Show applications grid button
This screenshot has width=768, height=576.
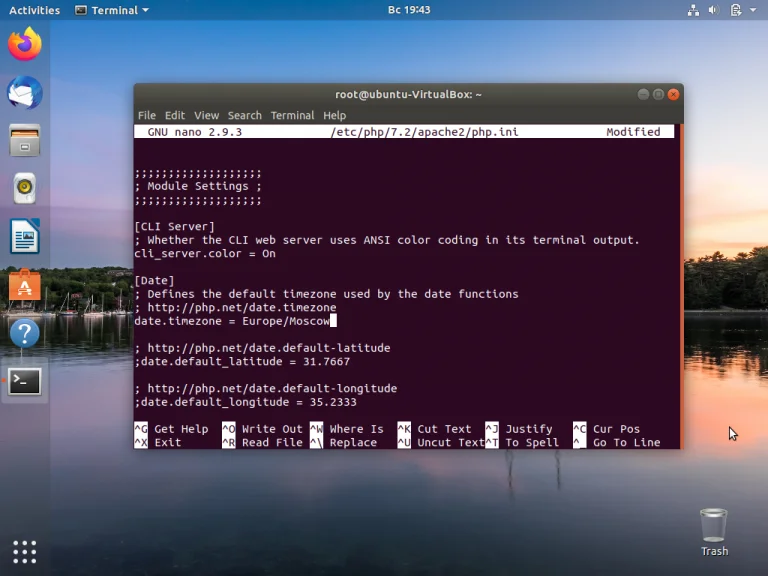(x=25, y=551)
